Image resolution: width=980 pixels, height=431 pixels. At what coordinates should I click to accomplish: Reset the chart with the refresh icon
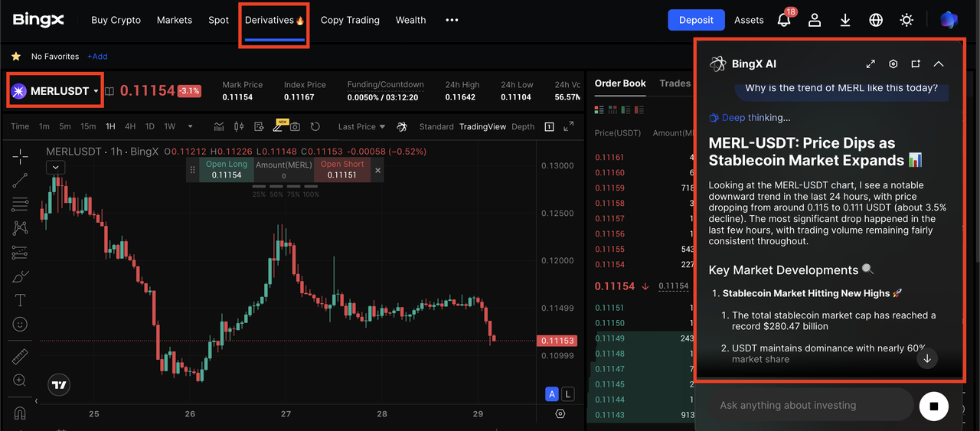(x=315, y=126)
